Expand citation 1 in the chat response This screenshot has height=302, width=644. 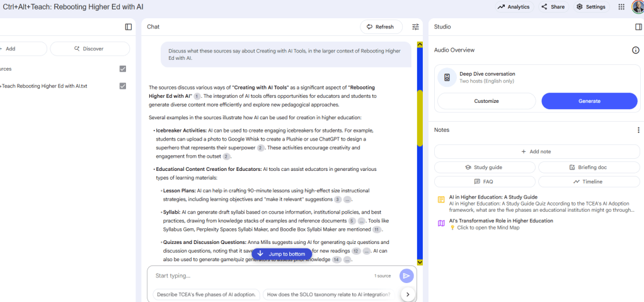point(197,96)
